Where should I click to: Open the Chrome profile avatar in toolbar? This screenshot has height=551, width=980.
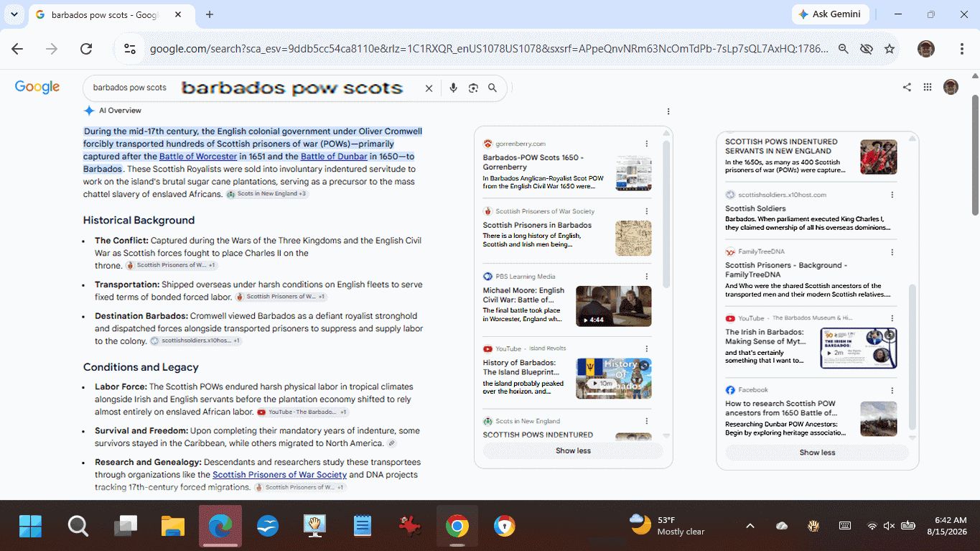click(x=926, y=49)
